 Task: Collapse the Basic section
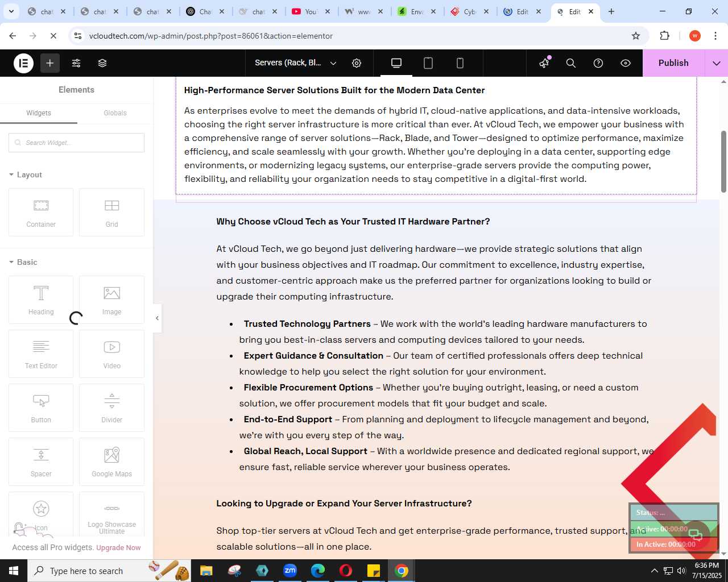point(23,262)
